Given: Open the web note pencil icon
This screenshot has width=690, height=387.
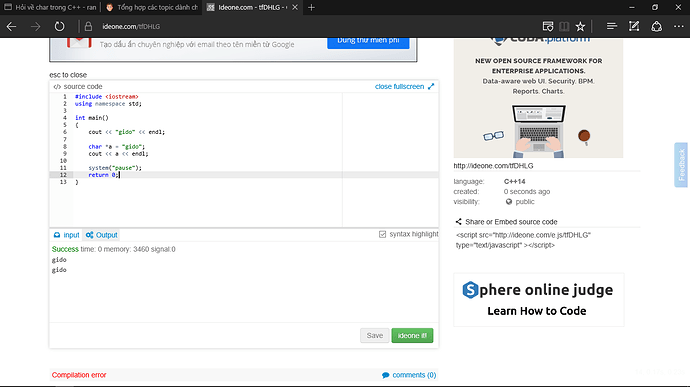Looking at the screenshot, I should pos(634,26).
